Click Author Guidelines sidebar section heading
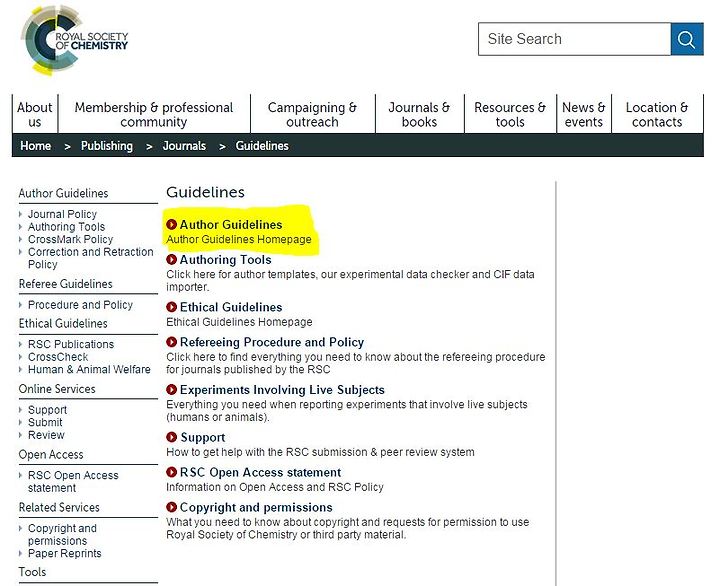Viewport: 720px width, 586px height. (63, 193)
